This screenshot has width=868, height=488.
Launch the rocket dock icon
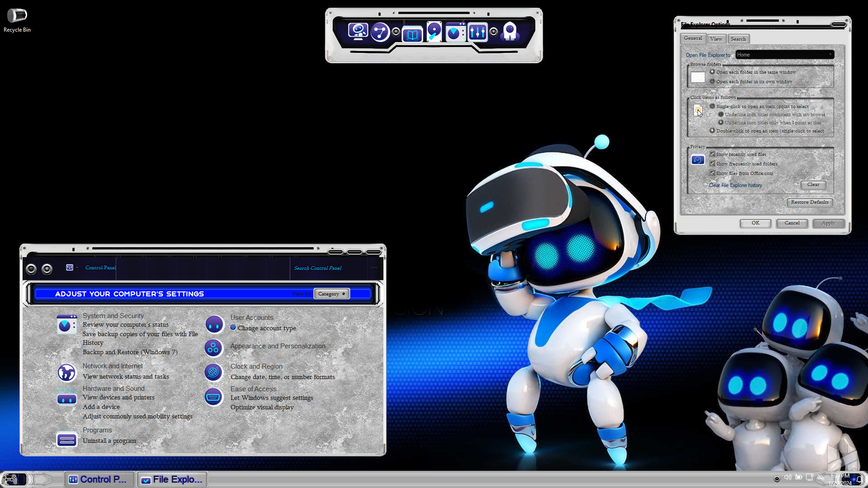510,32
